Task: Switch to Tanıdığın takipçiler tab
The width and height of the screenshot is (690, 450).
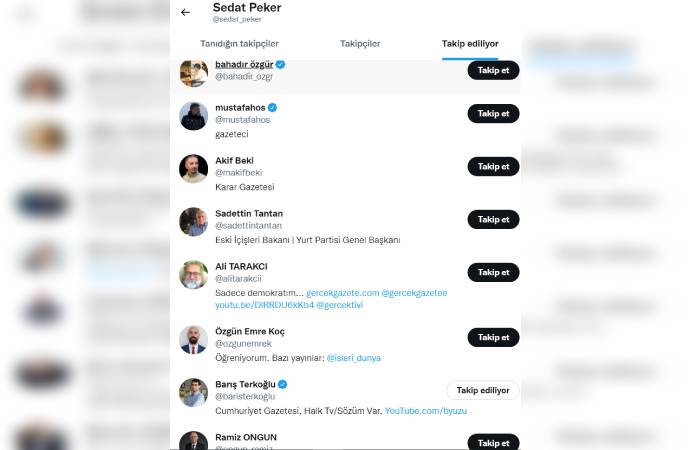Action: click(239, 44)
